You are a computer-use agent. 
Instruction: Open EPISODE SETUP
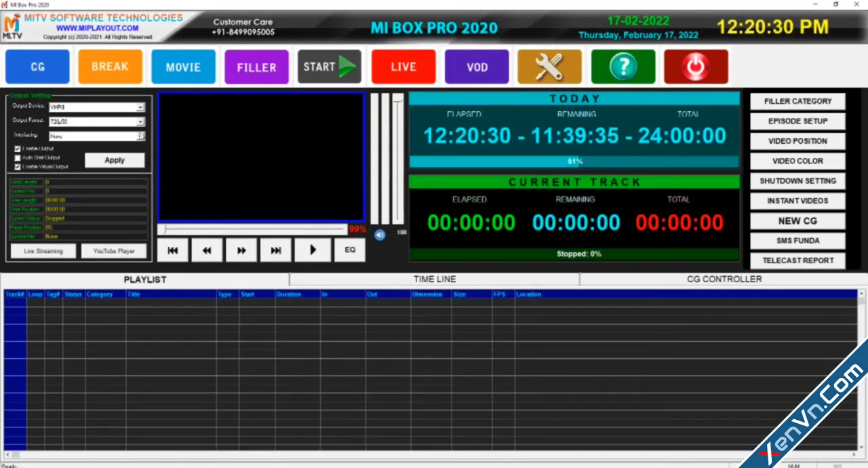click(797, 121)
